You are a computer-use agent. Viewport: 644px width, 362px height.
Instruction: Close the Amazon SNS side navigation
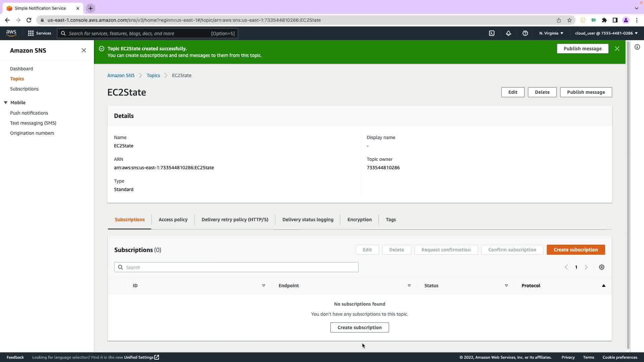pyautogui.click(x=84, y=50)
